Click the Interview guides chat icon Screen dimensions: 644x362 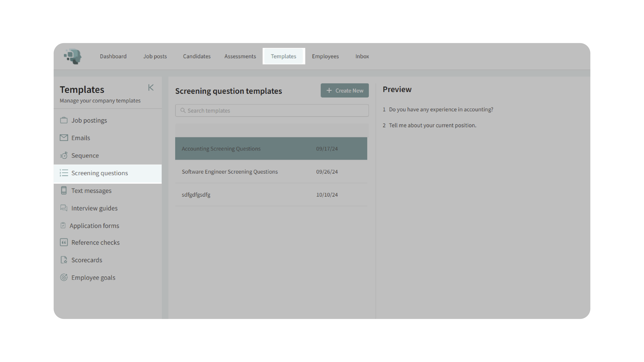(x=64, y=208)
